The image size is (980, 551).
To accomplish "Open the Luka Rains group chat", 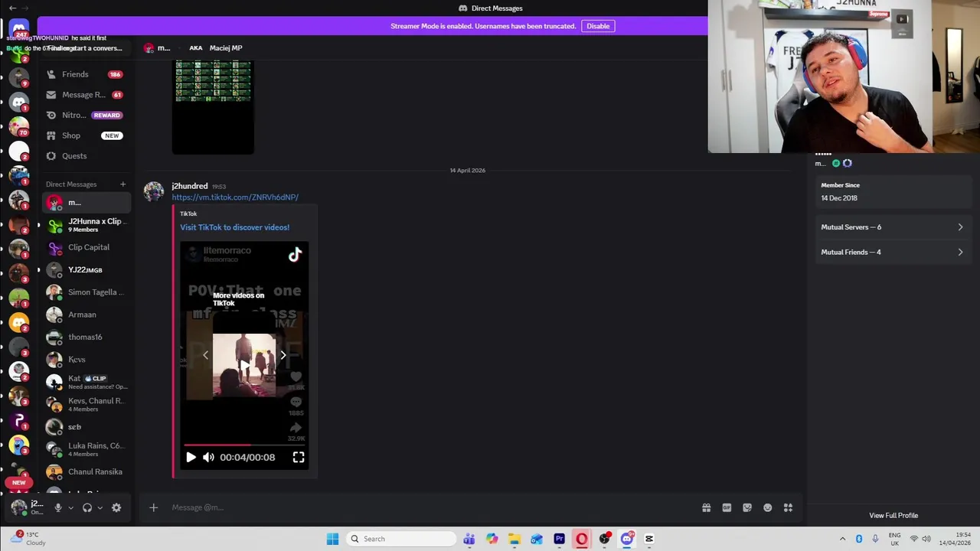I will pos(86,449).
